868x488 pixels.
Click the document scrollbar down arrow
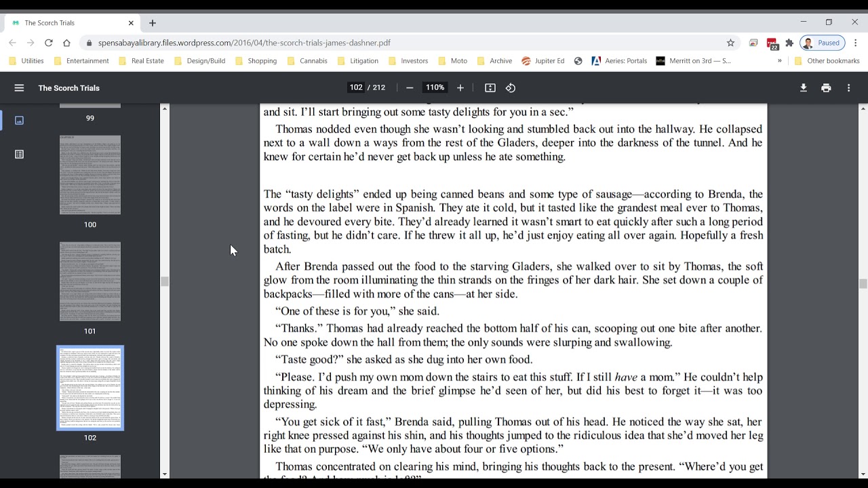(x=863, y=474)
